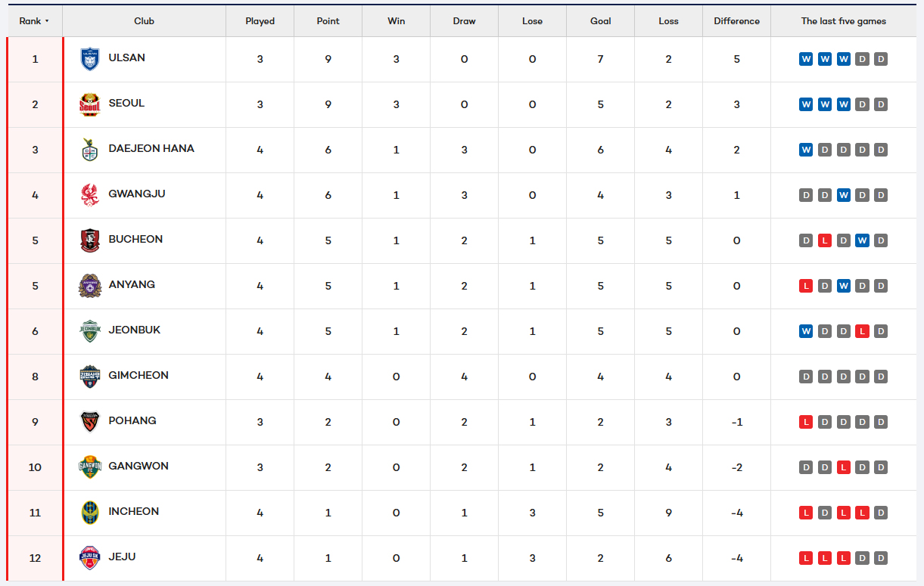Click the Incheon club badge icon
924x586 pixels.
pos(90,513)
